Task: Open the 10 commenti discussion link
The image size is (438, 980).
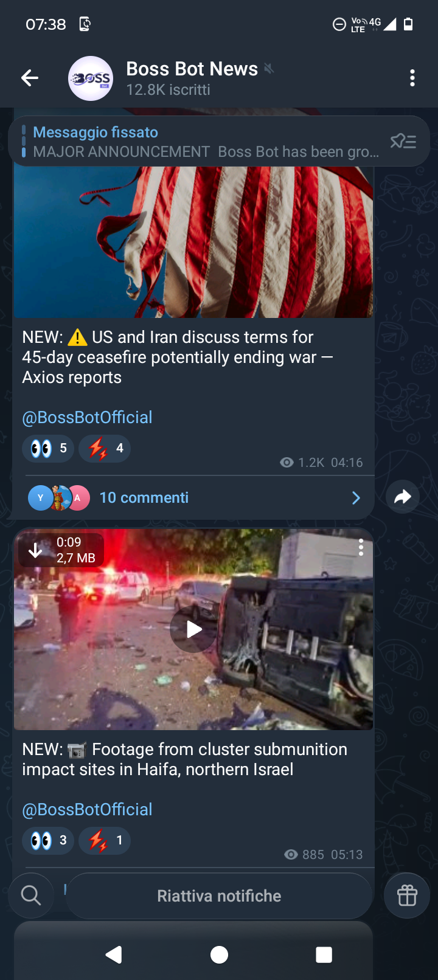Action: 144,498
